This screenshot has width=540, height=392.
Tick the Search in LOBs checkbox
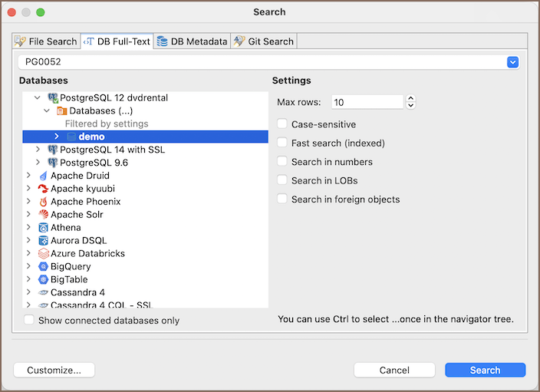pyautogui.click(x=282, y=180)
